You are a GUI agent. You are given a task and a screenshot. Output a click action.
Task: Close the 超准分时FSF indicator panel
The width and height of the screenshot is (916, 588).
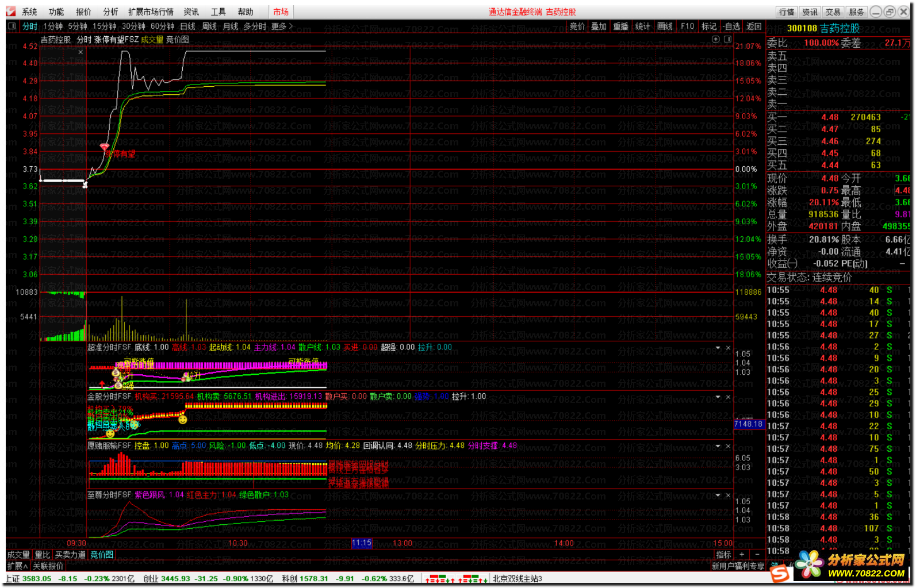click(x=728, y=348)
